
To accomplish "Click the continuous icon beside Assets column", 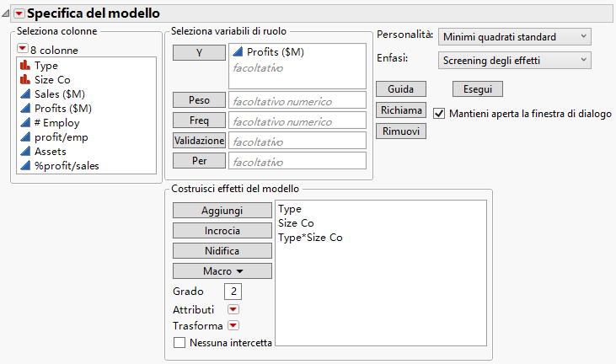I will [x=25, y=151].
